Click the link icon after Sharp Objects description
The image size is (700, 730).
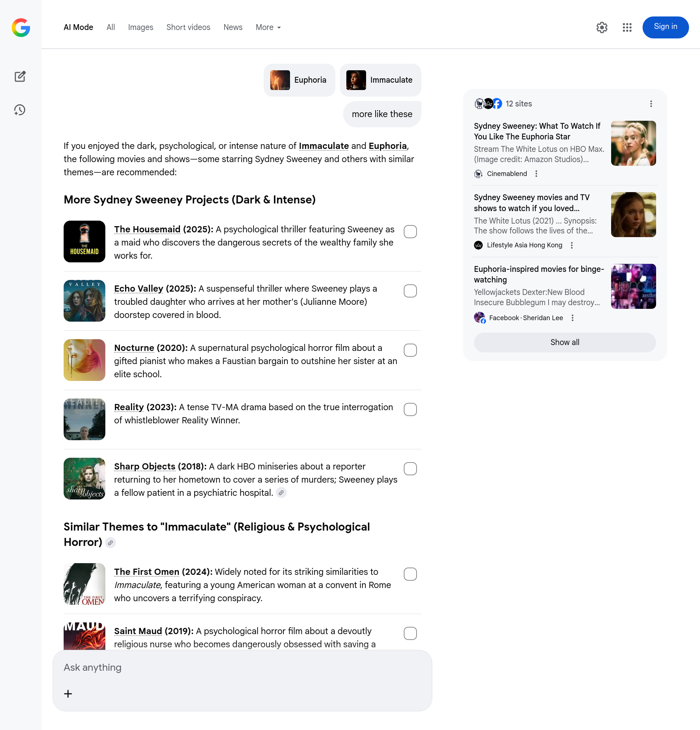click(x=281, y=493)
